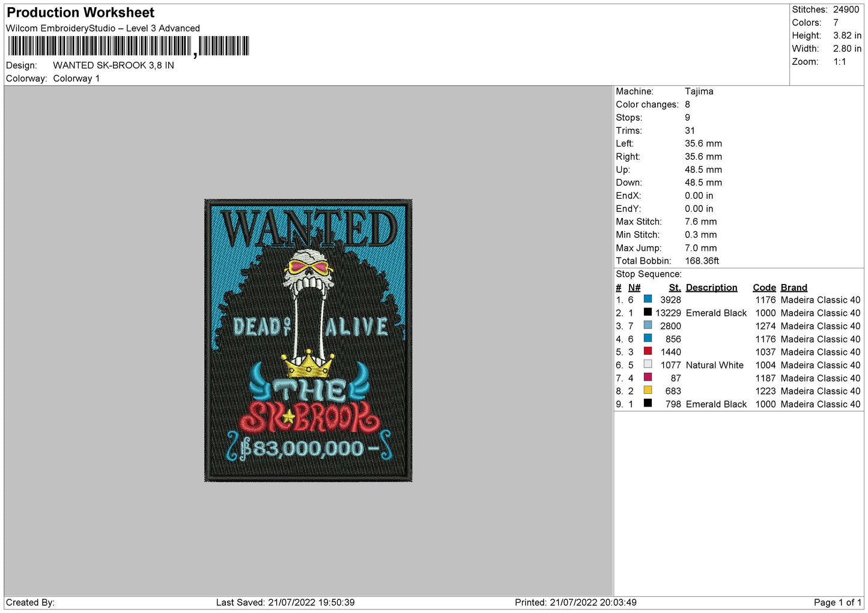Click the Machine value 'Tajima'

pyautogui.click(x=699, y=91)
